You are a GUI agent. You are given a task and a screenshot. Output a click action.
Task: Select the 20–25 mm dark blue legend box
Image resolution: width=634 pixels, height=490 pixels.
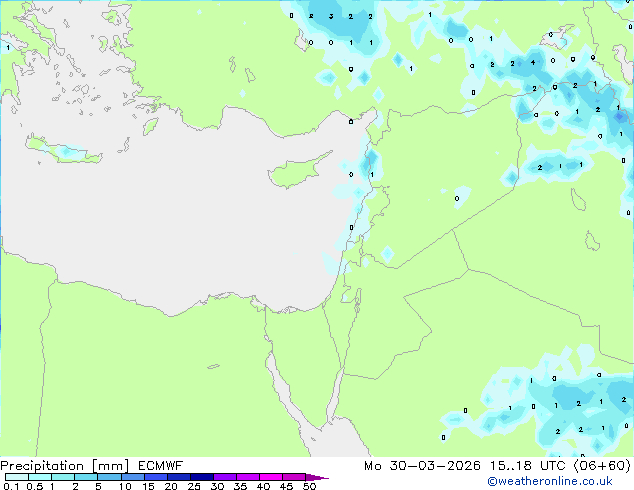[x=179, y=477]
